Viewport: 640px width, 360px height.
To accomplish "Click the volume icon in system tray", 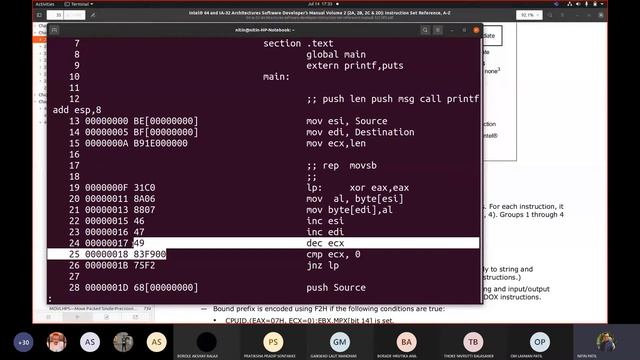I will pyautogui.click(x=578, y=4).
